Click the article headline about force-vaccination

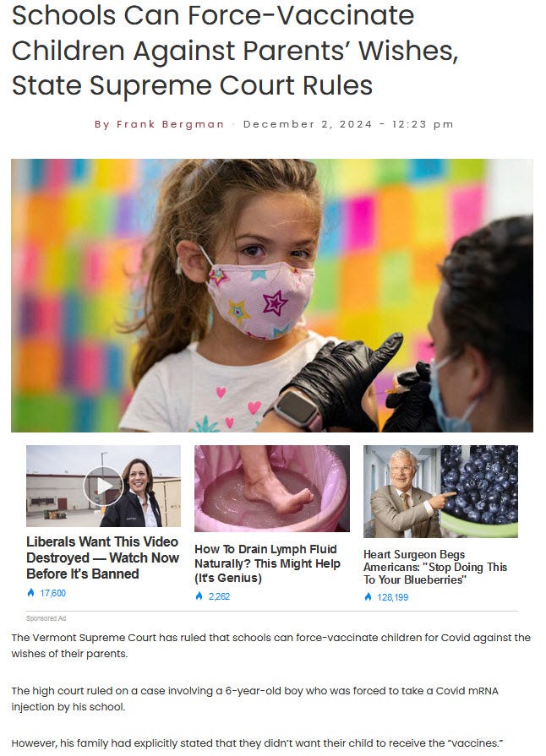[x=235, y=50]
